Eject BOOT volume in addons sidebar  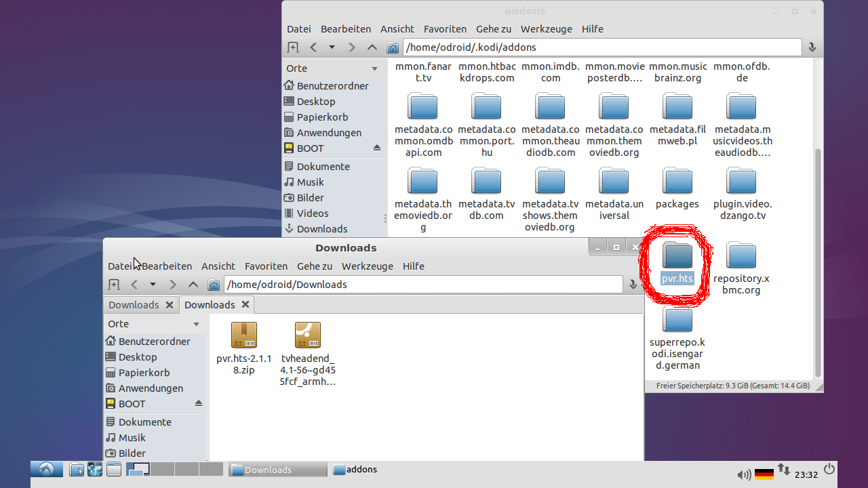(x=377, y=148)
